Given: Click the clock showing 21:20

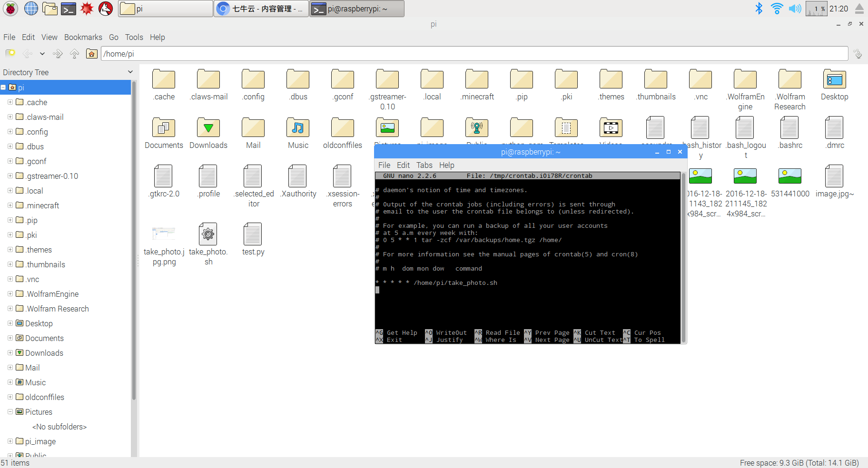Looking at the screenshot, I should 839,9.
